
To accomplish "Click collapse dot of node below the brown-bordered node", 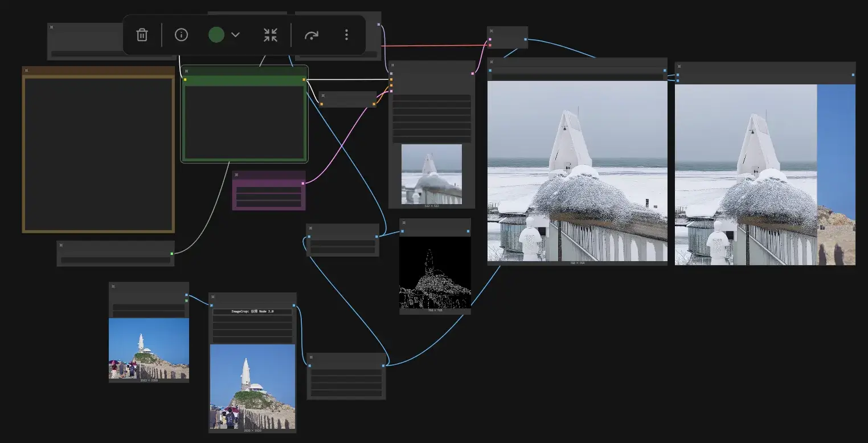I will (61, 245).
